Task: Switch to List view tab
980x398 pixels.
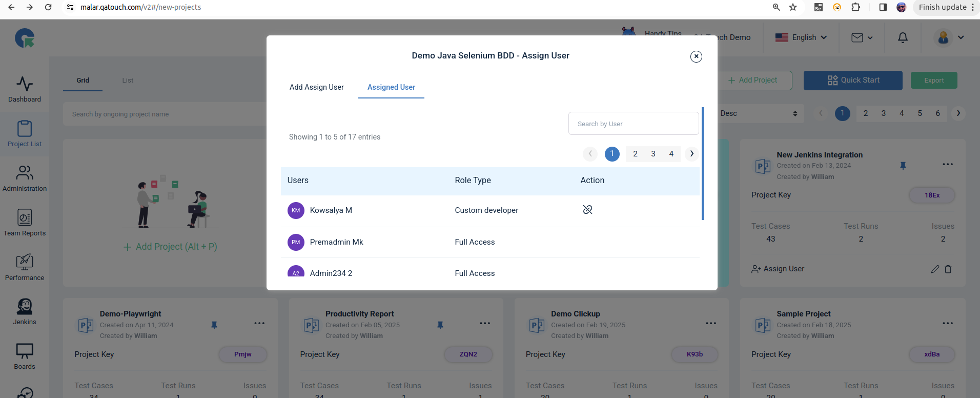Action: tap(128, 81)
